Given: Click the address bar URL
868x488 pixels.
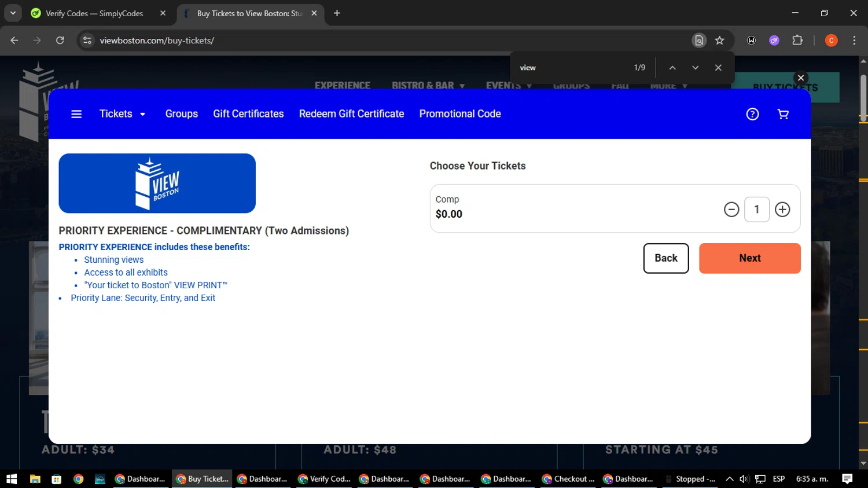Looking at the screenshot, I should click(x=157, y=41).
